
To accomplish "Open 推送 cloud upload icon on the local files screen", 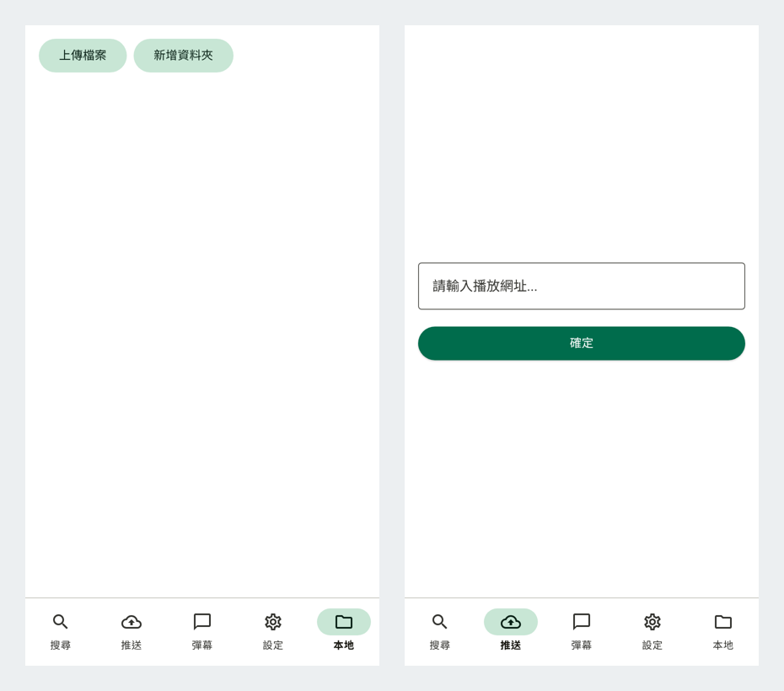I will click(x=131, y=622).
